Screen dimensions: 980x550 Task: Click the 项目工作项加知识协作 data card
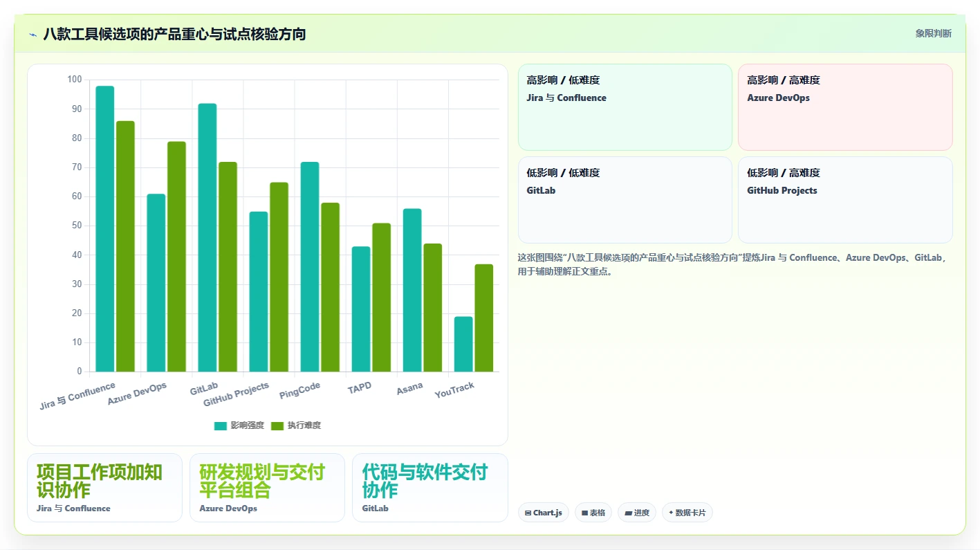[104, 488]
